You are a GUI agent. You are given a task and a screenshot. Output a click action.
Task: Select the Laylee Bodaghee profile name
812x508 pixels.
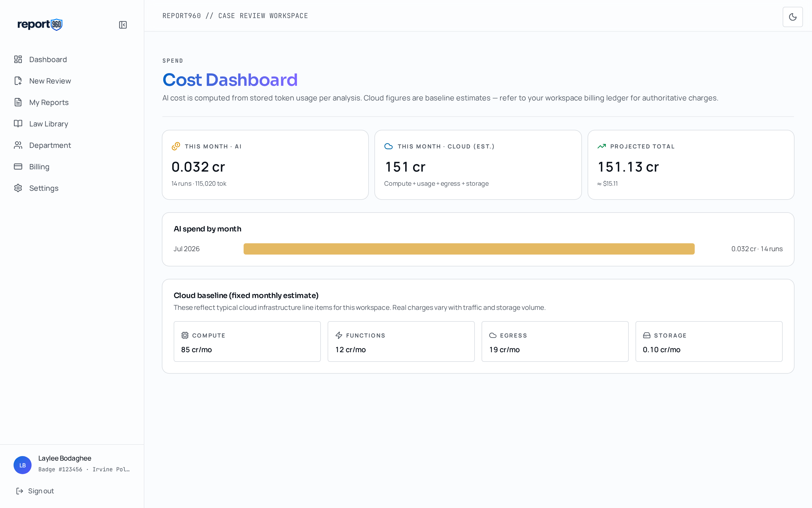coord(65,458)
